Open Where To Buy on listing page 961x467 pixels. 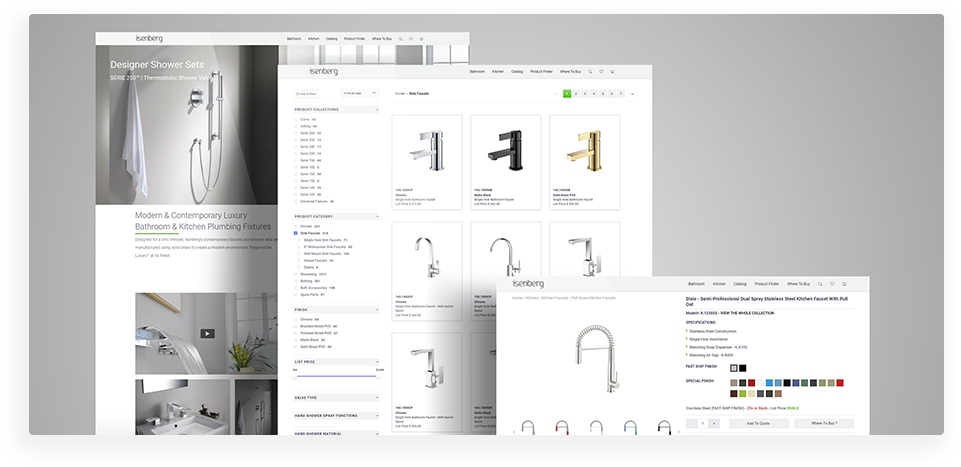570,72
